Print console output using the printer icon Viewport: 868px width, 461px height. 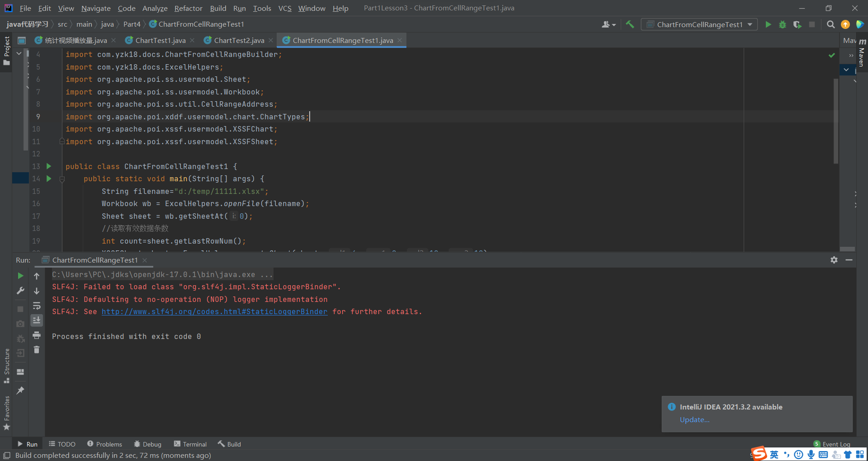37,335
